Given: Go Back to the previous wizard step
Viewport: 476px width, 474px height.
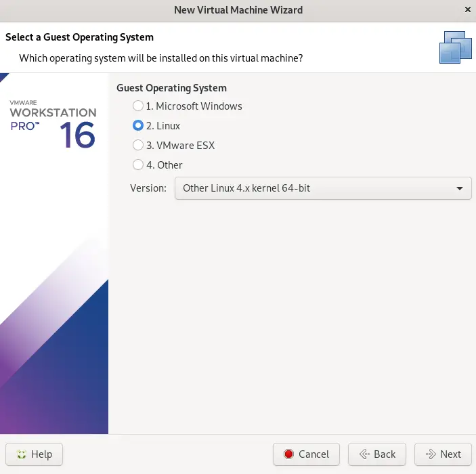Looking at the screenshot, I should 376,454.
